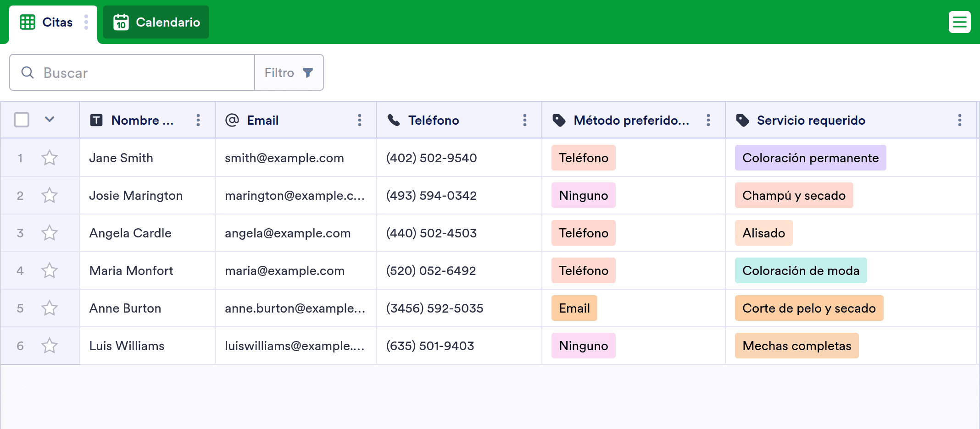Open Teléfono column three-dot menu
Screen dimensions: 980x429
525,120
